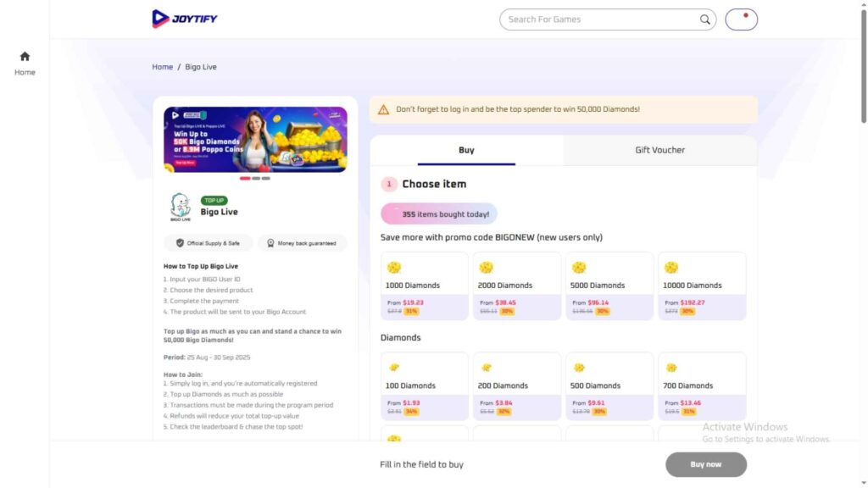Click the Home breadcrumb link
This screenshot has height=488, width=868.
[x=163, y=67]
